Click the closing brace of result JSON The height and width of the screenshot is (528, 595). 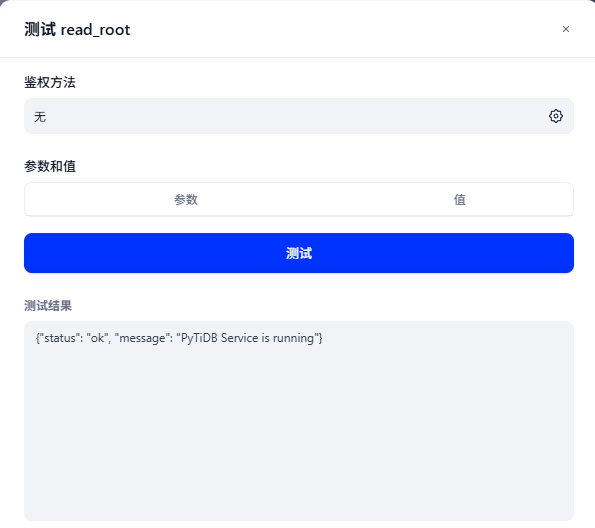tap(320, 338)
